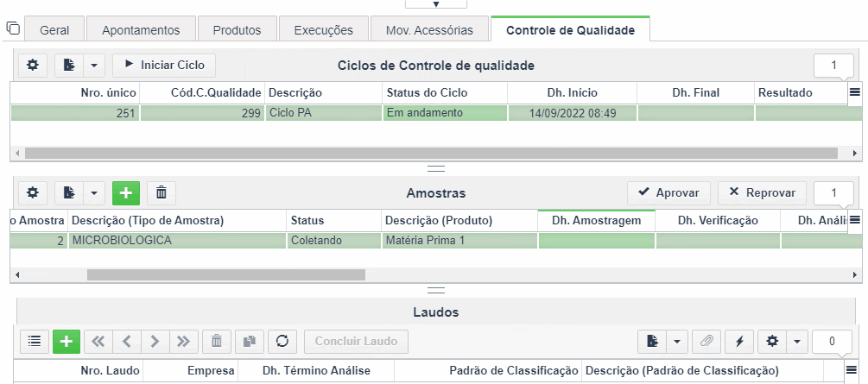868x384 pixels.
Task: Click Aprovar button
Action: 668,192
